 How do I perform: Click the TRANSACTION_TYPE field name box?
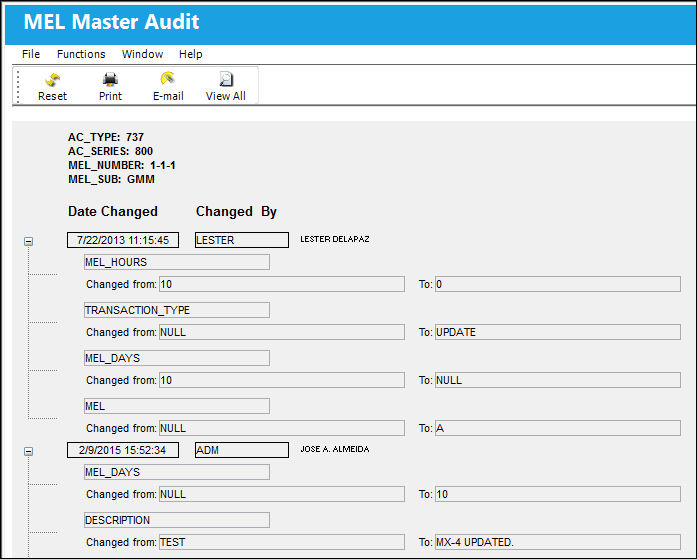(177, 310)
